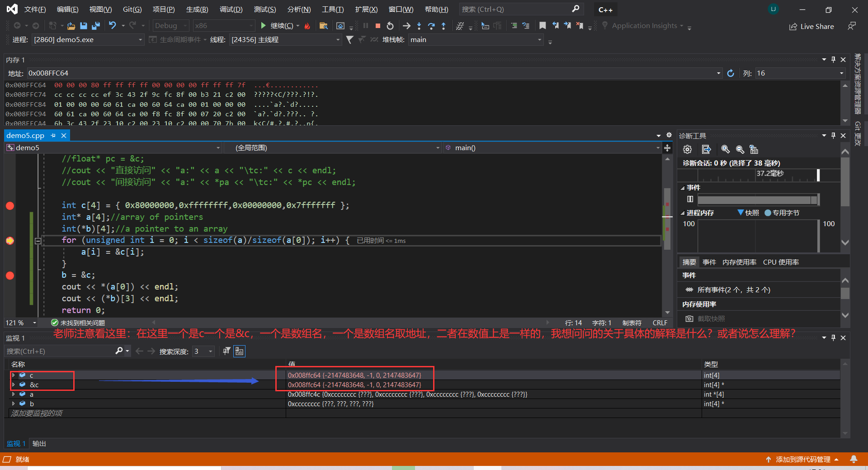Open file with folder icon
The width and height of the screenshot is (868, 470).
pos(71,26)
